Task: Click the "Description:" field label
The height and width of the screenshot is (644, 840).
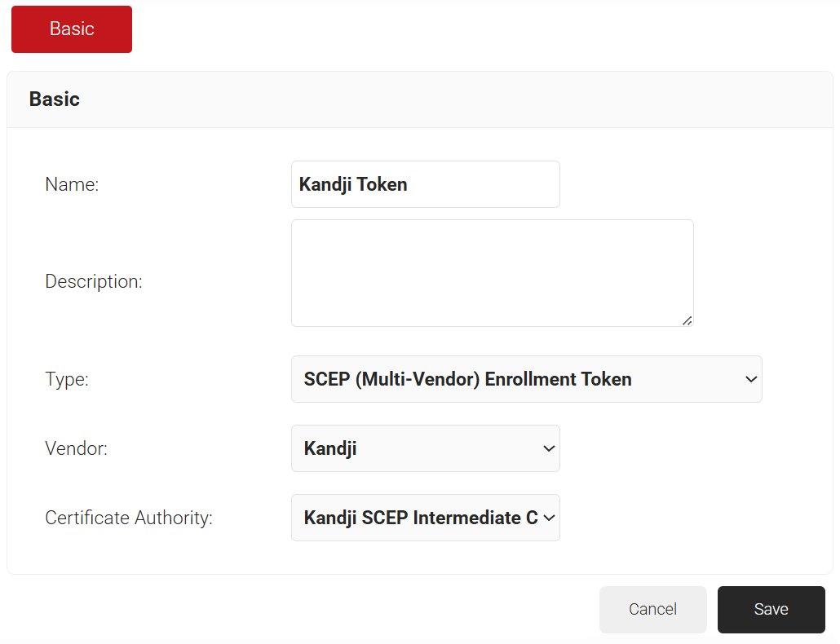Action: click(94, 282)
